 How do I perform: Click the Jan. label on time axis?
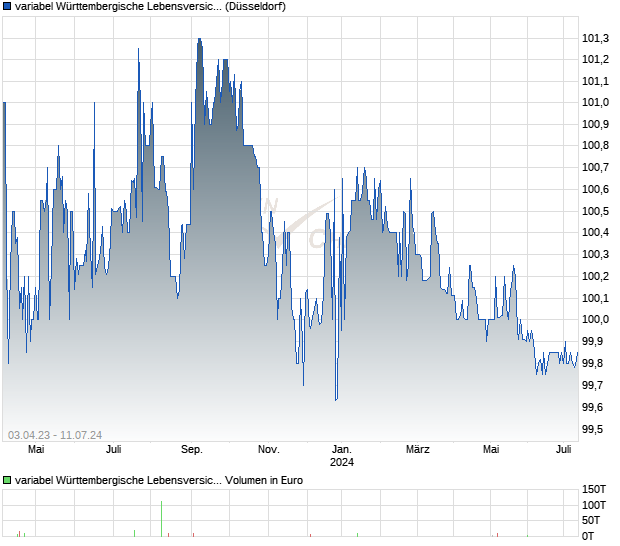pos(342,449)
